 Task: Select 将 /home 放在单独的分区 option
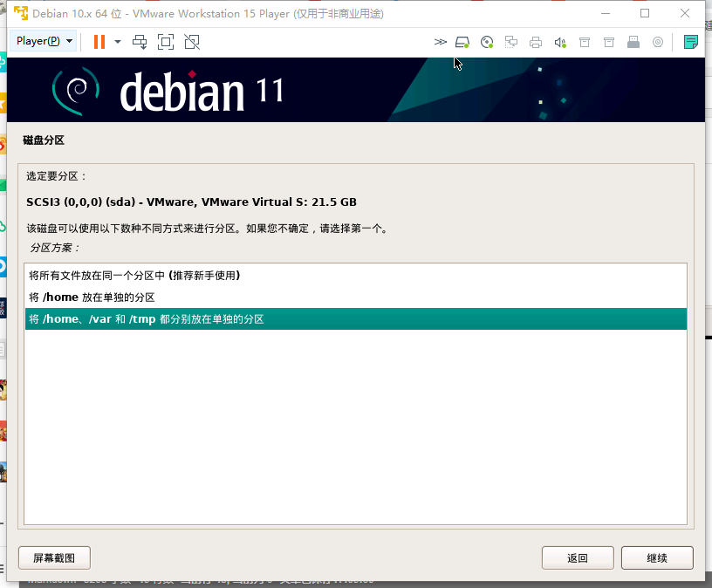(x=355, y=297)
